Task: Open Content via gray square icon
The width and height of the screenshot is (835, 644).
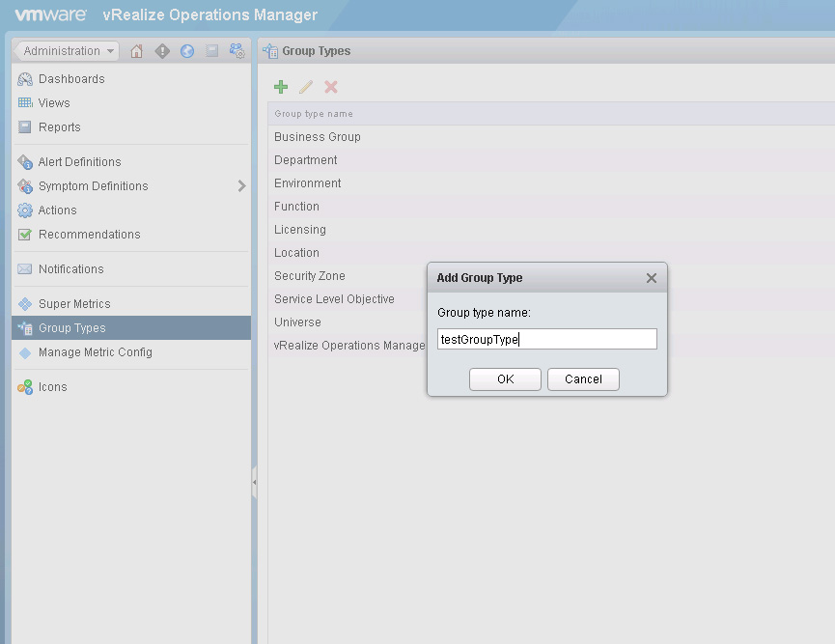Action: coord(212,50)
